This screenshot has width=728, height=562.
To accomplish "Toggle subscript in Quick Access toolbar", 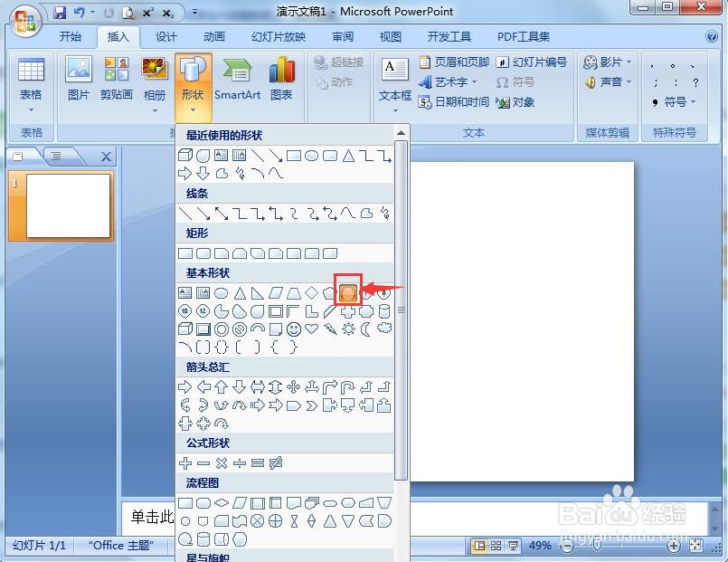I will click(x=167, y=14).
